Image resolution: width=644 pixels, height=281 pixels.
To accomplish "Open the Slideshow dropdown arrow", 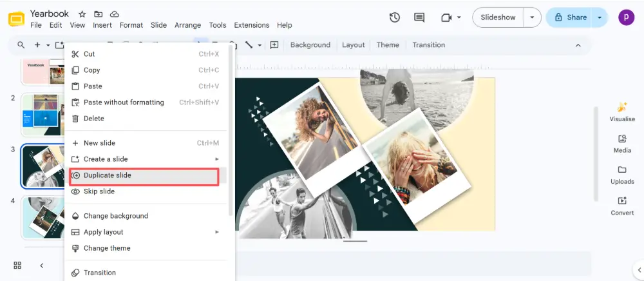I will tap(533, 17).
